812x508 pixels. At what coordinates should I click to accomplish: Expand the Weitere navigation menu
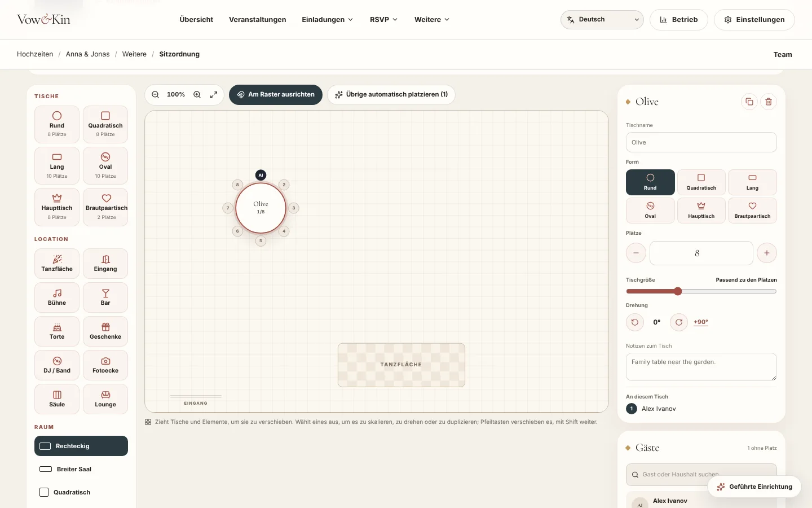(432, 20)
